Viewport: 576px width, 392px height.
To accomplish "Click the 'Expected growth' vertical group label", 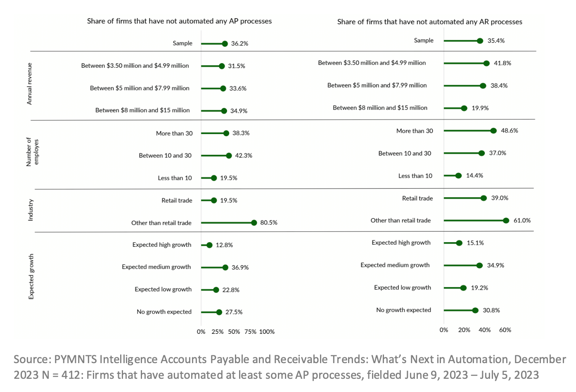I will [31, 276].
